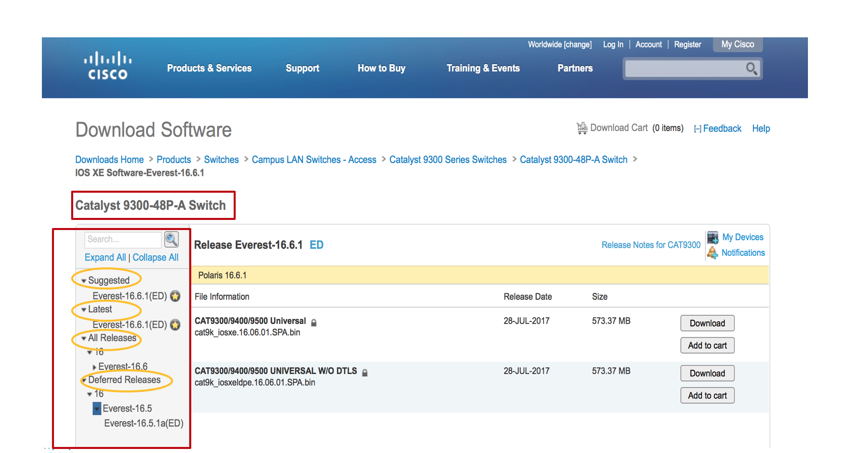
Task: Open the Help link
Action: 761,129
